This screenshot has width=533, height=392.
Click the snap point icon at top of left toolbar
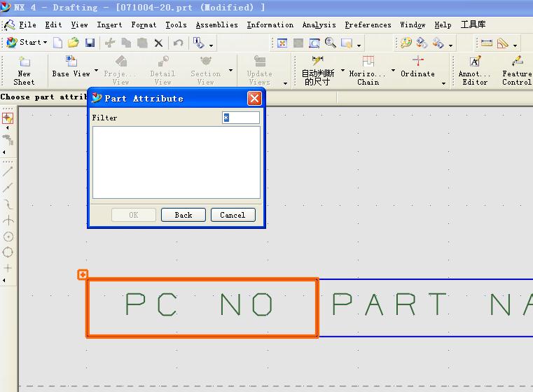click(x=8, y=118)
